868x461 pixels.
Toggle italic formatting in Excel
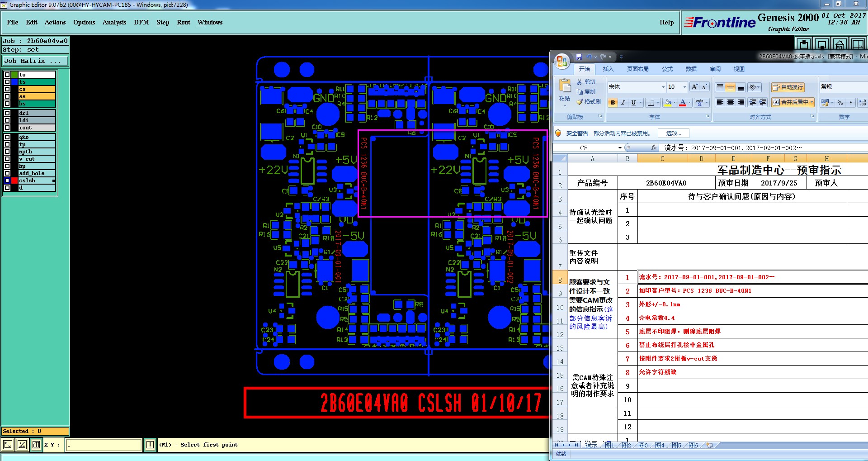[623, 103]
